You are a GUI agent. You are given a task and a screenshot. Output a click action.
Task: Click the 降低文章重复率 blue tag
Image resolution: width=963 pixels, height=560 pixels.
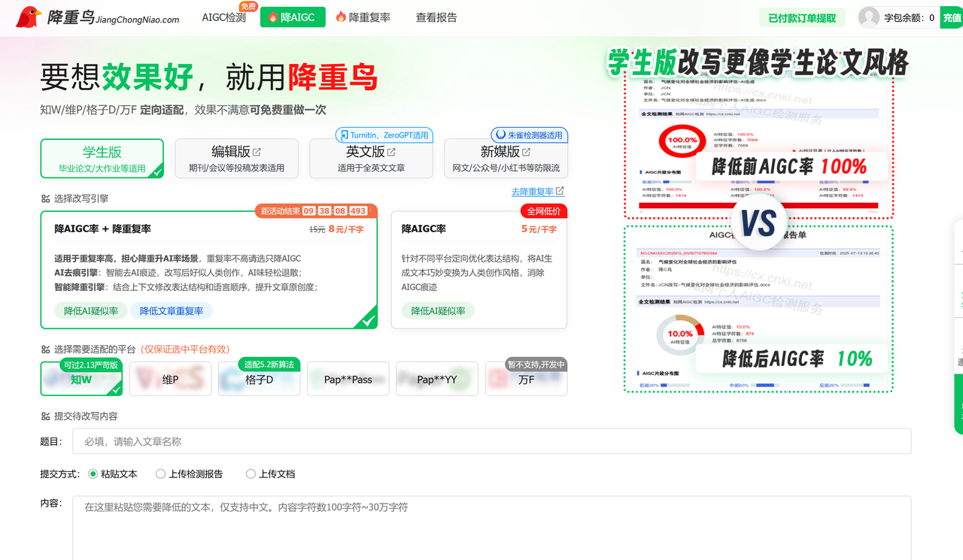172,310
